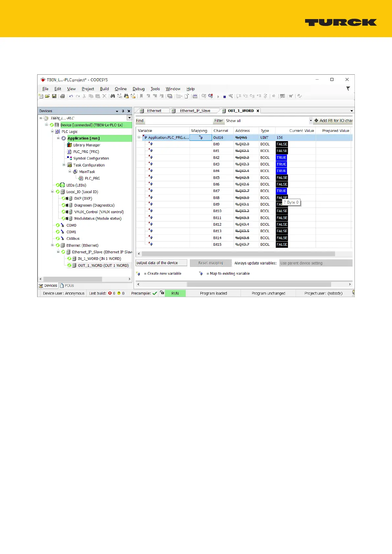Screen dimensions: 392x554
Task: Open the File menu
Action: click(45, 89)
